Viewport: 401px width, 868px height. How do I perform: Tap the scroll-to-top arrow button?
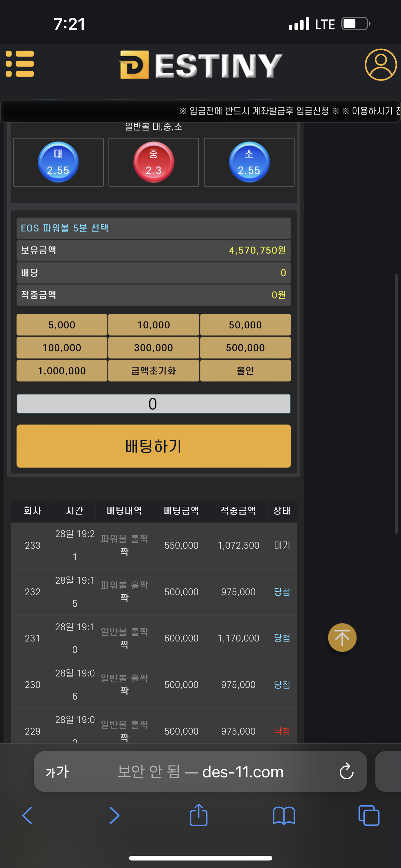coord(342,637)
